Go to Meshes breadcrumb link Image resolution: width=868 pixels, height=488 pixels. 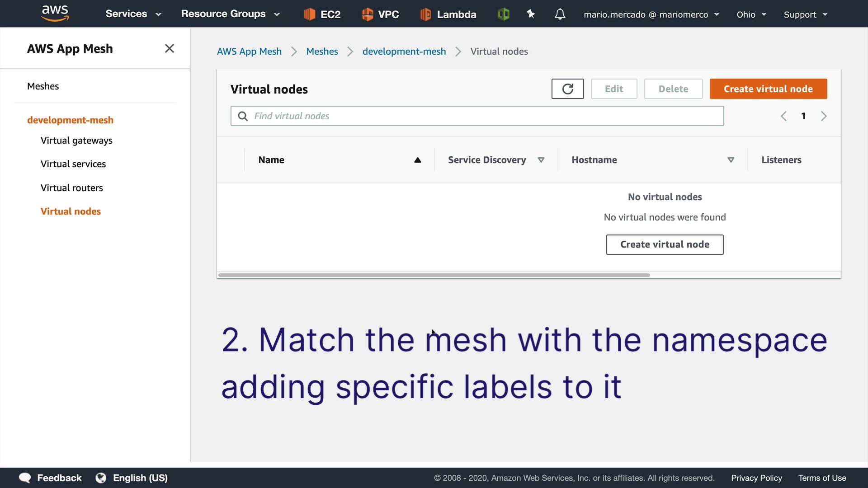[x=322, y=52]
